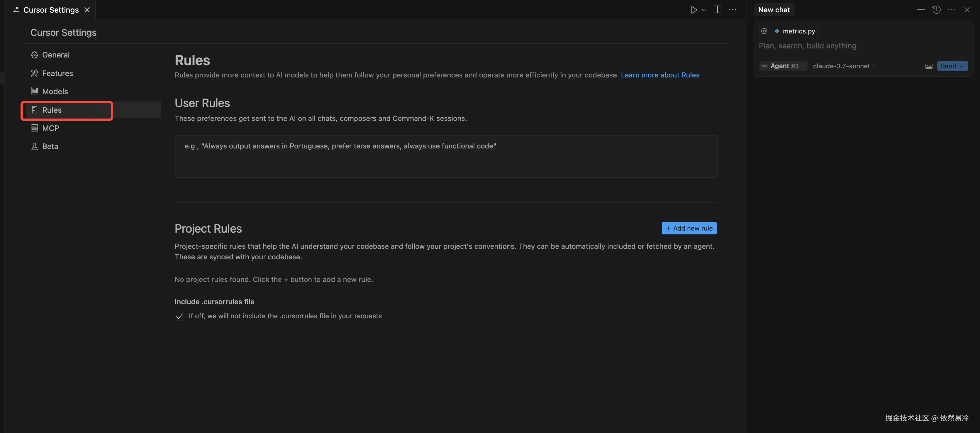980x433 pixels.
Task: Close the Cursor Settings tab
Action: pyautogui.click(x=87, y=10)
